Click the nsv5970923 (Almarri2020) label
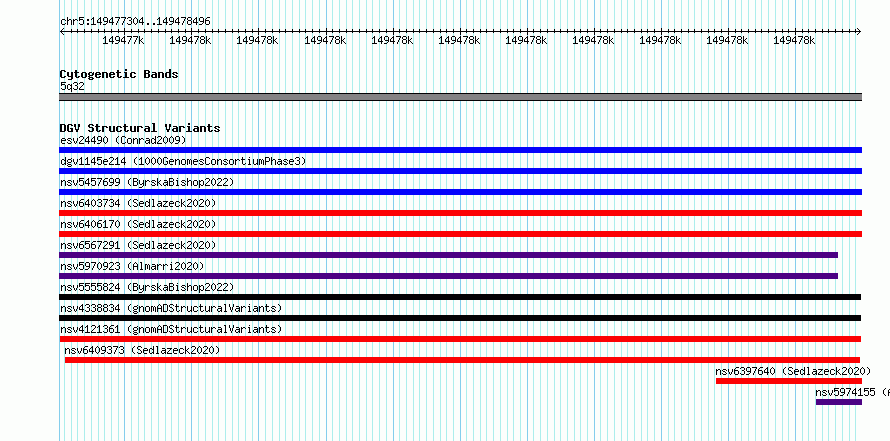 [132, 266]
